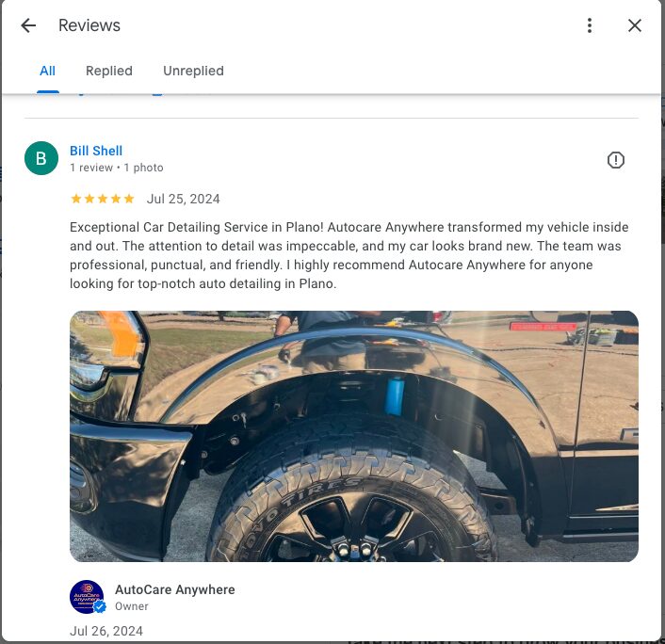The width and height of the screenshot is (665, 644).
Task: Switch to the All reviews tab
Action: pos(47,71)
